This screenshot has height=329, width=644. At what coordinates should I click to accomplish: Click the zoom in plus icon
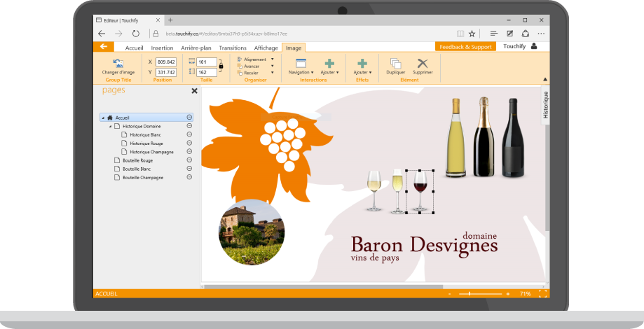[x=508, y=294]
